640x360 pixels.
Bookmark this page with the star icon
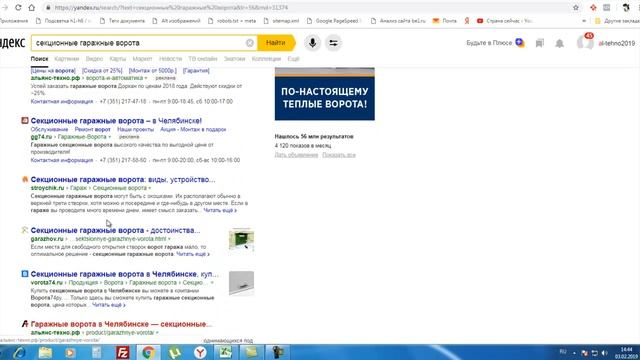point(576,7)
